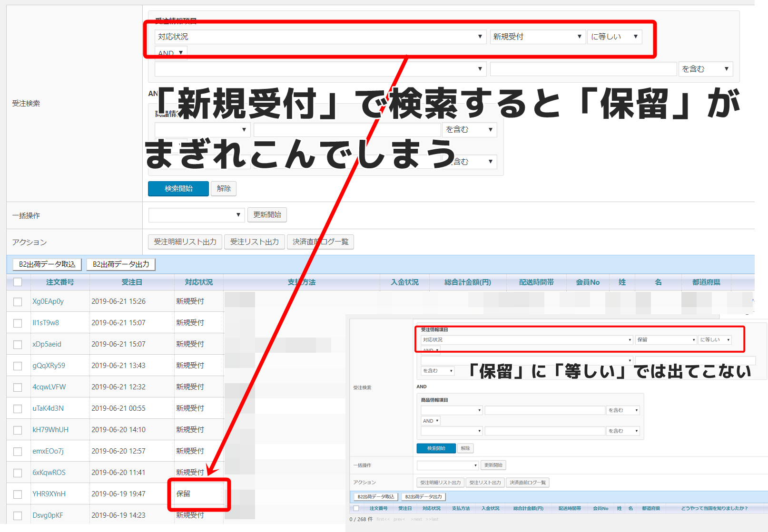Open order link Xg0EAp0y
This screenshot has height=532, width=768.
pos(48,301)
